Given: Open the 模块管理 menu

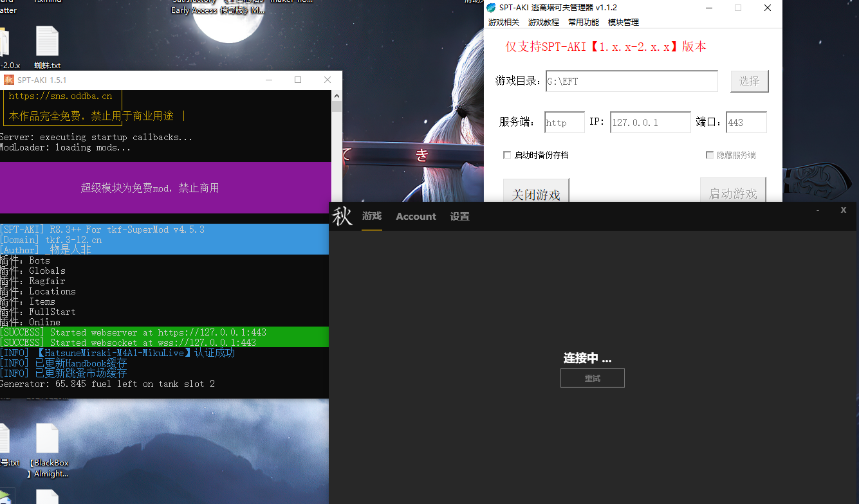Looking at the screenshot, I should (623, 22).
